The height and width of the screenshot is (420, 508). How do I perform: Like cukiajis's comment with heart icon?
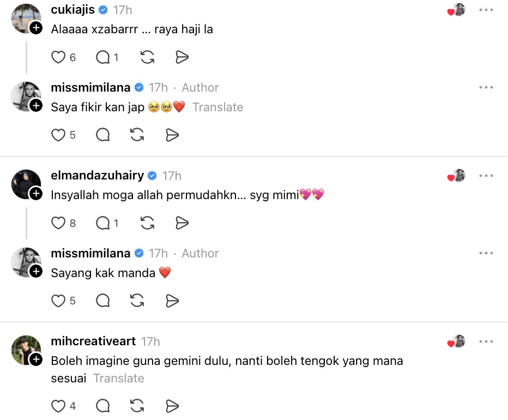(x=58, y=57)
